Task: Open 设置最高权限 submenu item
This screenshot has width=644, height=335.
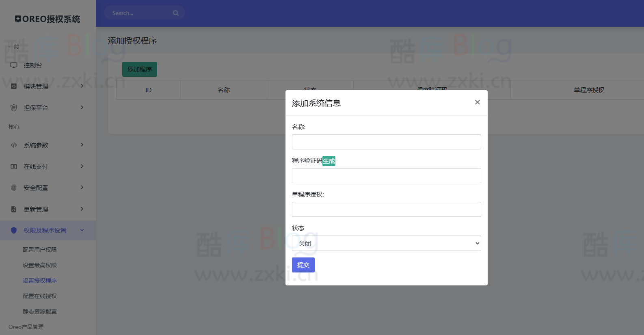Action: 40,265
